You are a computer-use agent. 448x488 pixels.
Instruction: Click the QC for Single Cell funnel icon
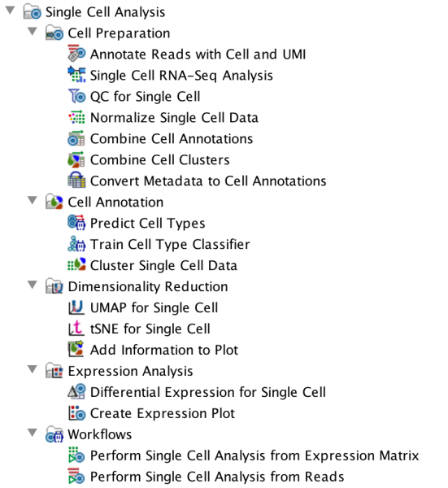tap(76, 96)
